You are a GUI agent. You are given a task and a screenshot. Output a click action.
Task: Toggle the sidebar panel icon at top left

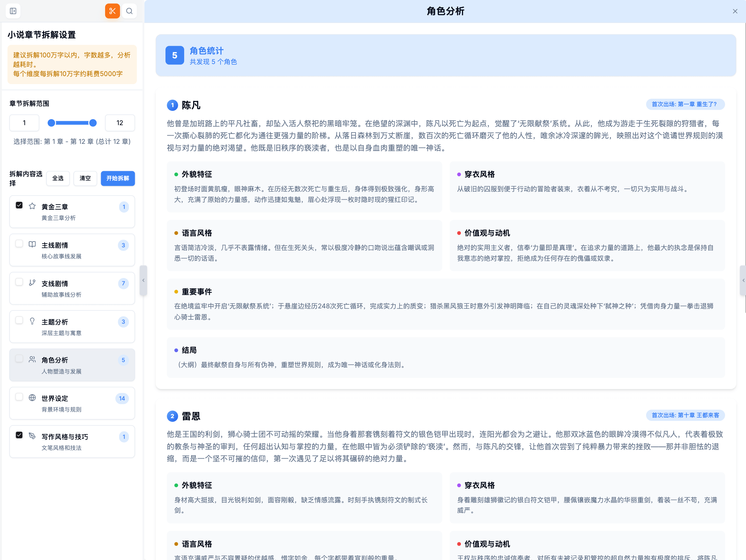point(13,11)
